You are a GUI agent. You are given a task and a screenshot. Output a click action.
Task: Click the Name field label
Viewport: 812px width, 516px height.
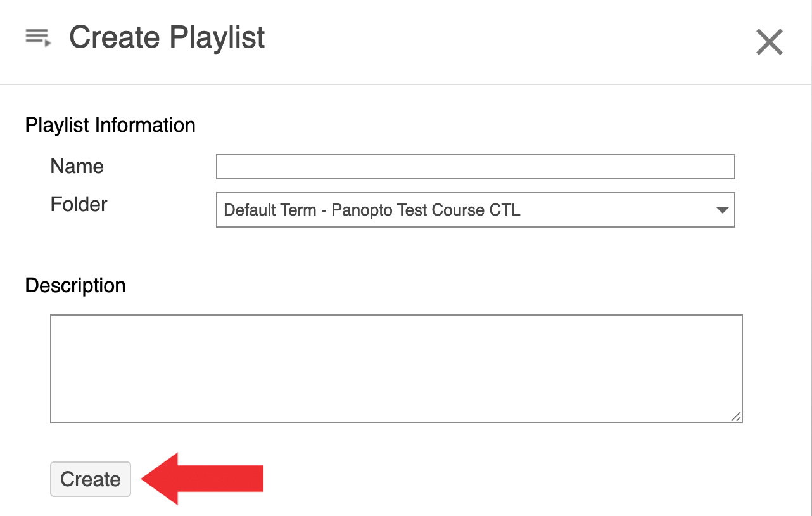click(77, 167)
